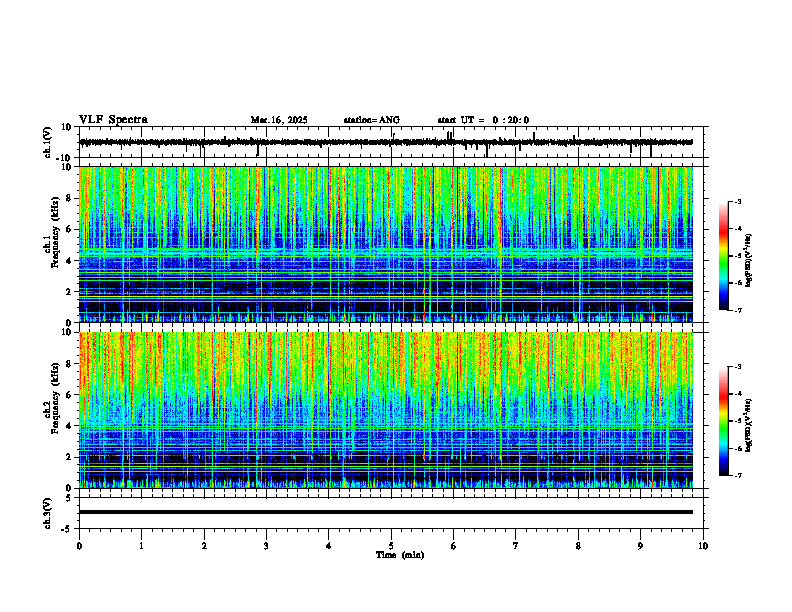Click the "-7" label on ch.2 color scale
The width and height of the screenshot is (792, 612).
(x=737, y=476)
